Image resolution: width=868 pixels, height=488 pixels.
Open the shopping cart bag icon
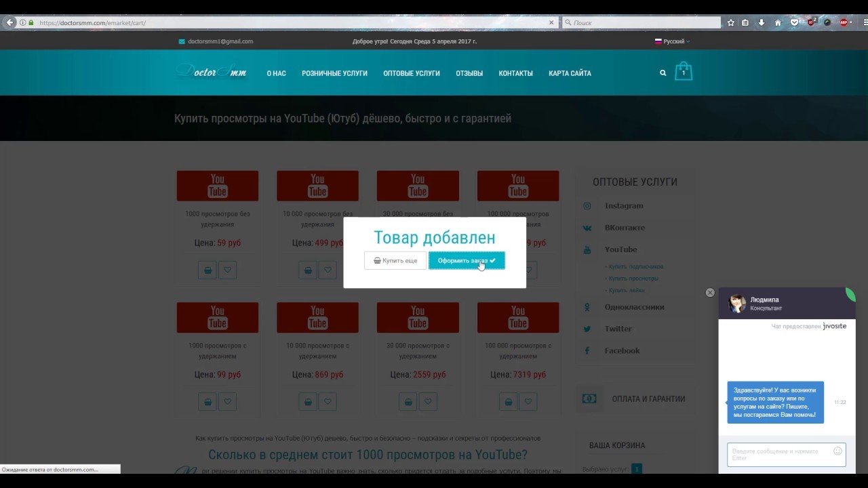(684, 71)
